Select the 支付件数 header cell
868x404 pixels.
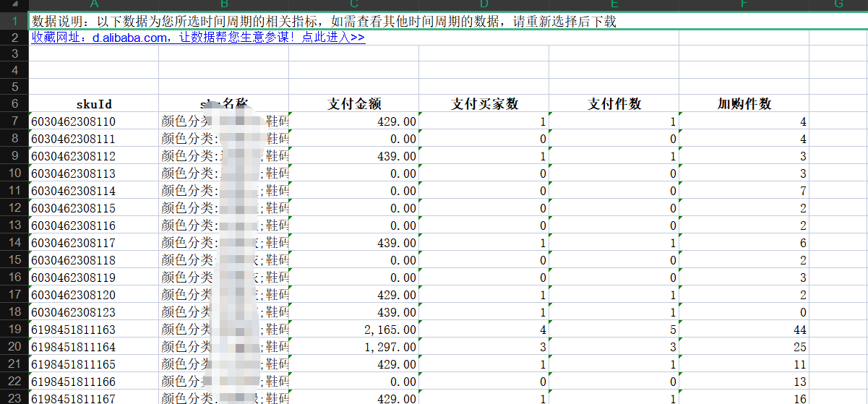pyautogui.click(x=614, y=104)
